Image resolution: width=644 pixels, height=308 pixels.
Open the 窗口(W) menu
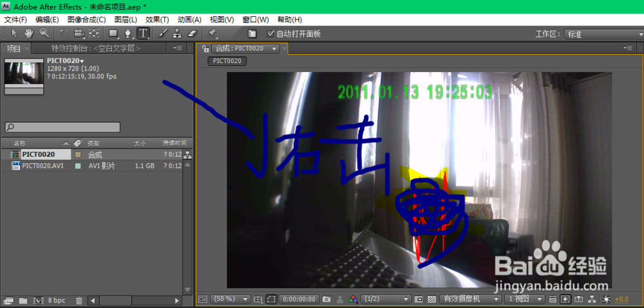pyautogui.click(x=256, y=20)
